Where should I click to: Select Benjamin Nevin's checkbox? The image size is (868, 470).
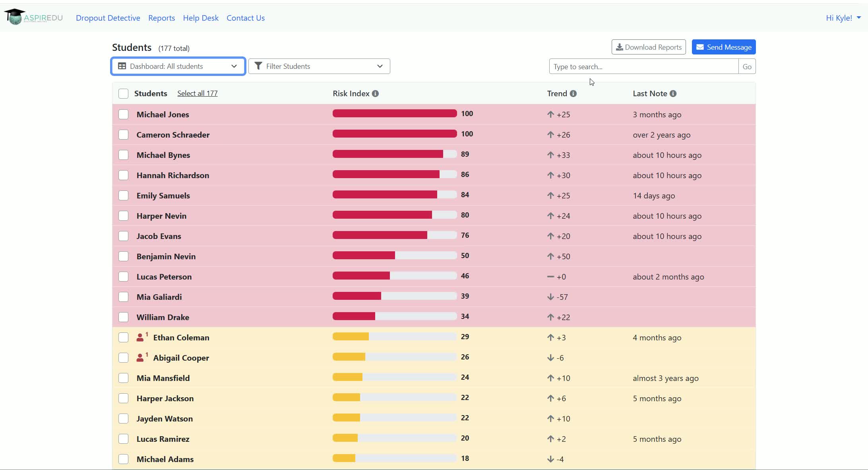[123, 256]
